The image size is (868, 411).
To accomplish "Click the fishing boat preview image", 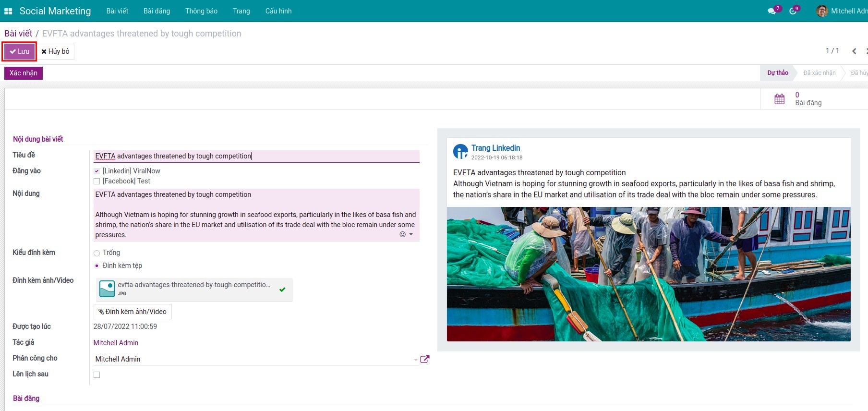I will click(648, 274).
